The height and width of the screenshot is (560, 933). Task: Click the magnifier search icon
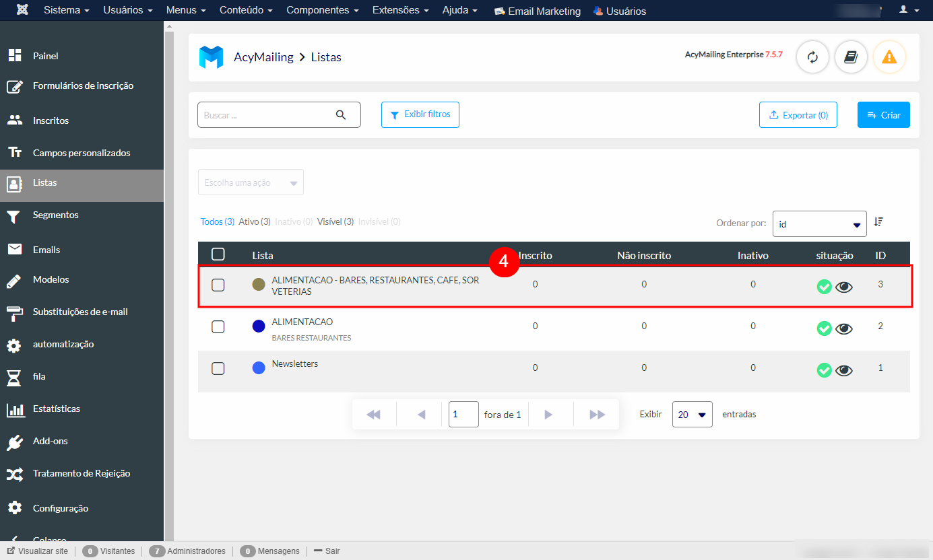point(341,115)
